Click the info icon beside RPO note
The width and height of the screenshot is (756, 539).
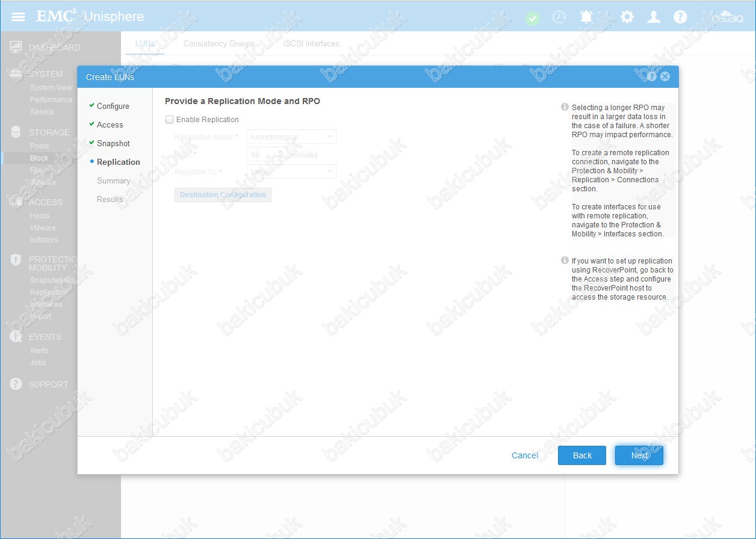[x=565, y=107]
